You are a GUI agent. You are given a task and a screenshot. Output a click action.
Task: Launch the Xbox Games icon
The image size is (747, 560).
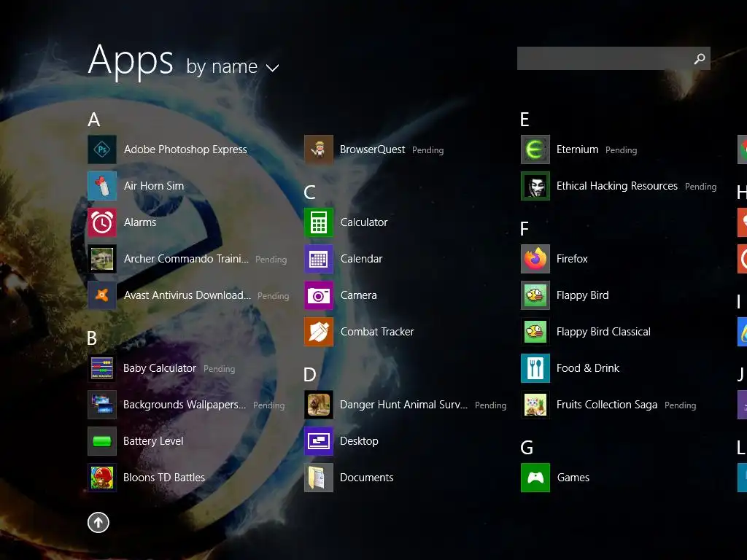tap(535, 478)
